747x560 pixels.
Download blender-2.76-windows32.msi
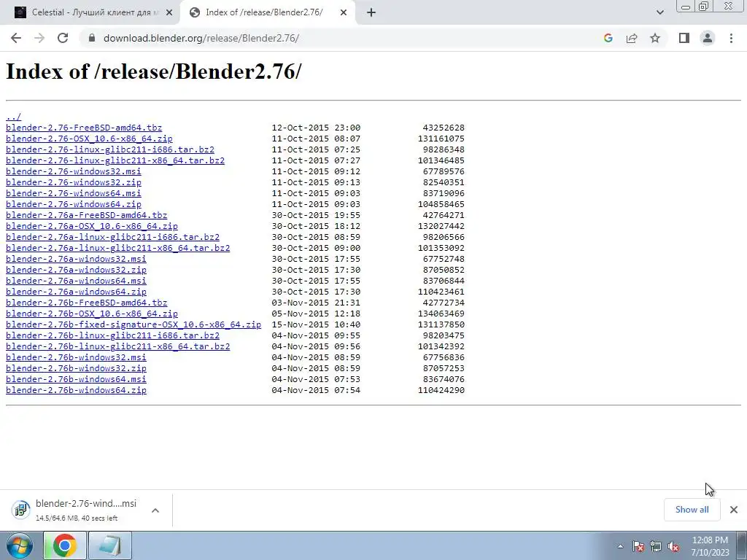click(74, 171)
